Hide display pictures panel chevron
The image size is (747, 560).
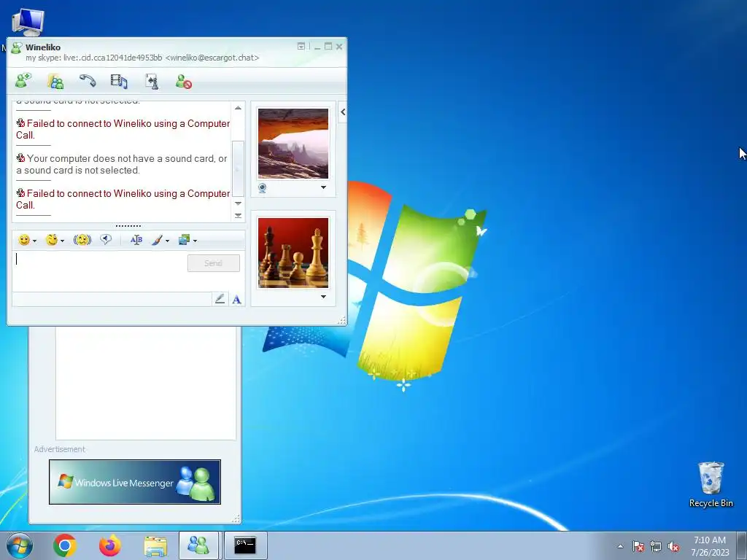click(343, 112)
